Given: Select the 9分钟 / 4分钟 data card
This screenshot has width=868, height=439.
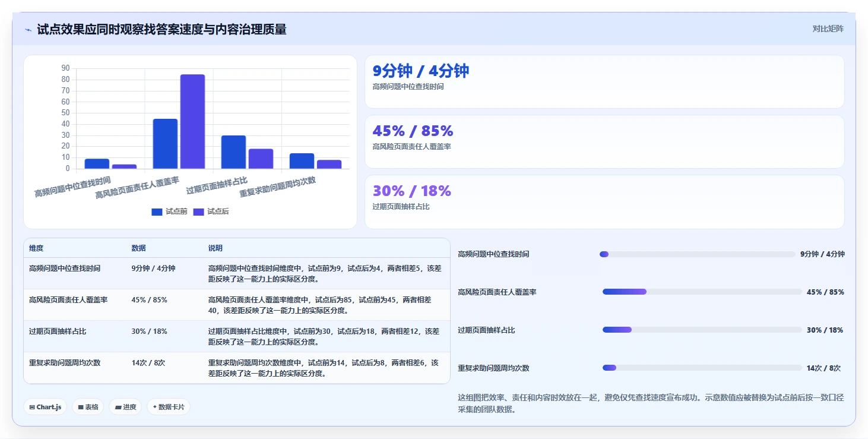Looking at the screenshot, I should coord(604,82).
